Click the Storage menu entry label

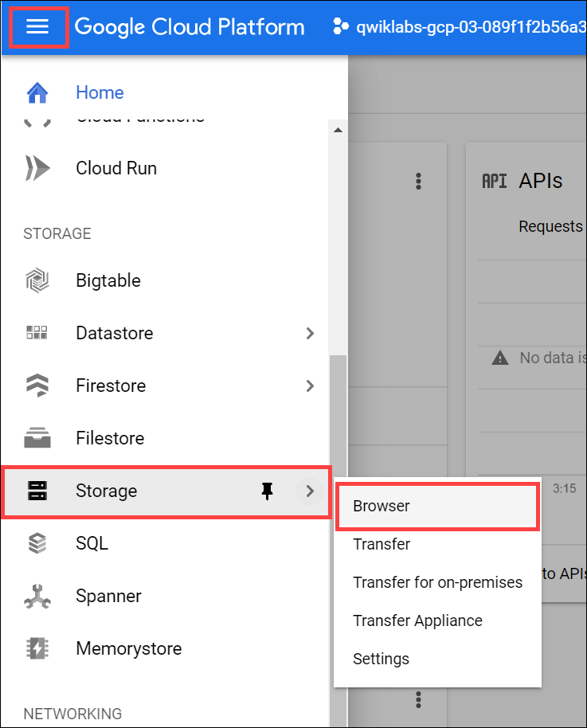(x=107, y=491)
